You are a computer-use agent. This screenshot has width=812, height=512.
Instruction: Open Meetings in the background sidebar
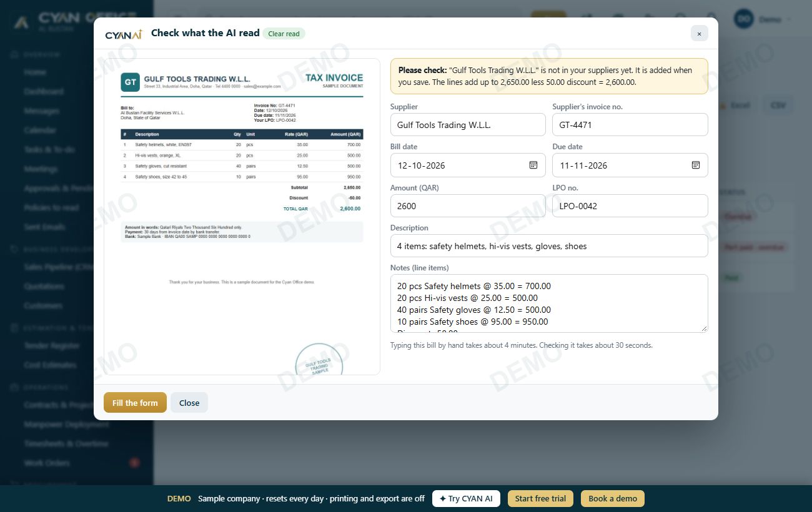41,169
